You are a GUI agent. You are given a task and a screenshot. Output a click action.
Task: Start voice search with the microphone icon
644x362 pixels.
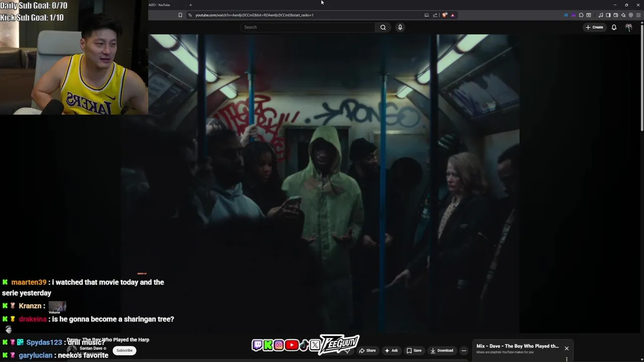400,27
